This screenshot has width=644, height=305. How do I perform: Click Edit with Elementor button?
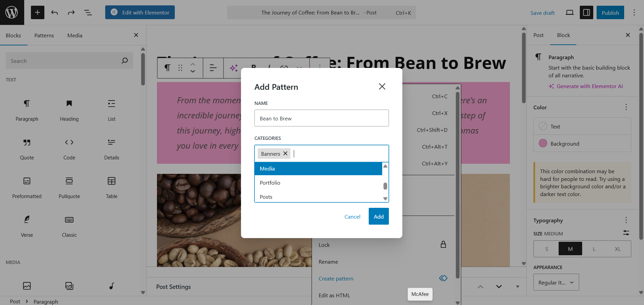[x=140, y=12]
